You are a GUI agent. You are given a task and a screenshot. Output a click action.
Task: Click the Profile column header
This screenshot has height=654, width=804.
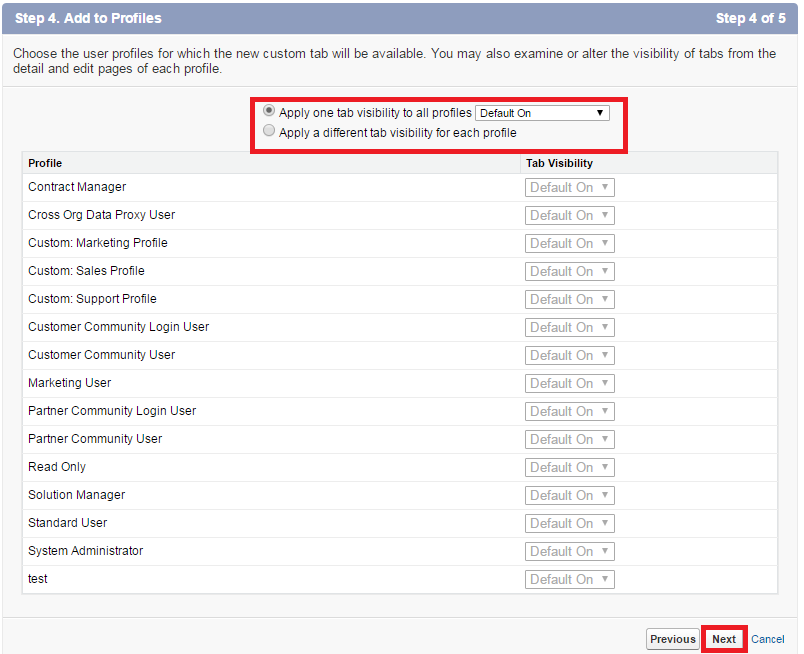(45, 163)
